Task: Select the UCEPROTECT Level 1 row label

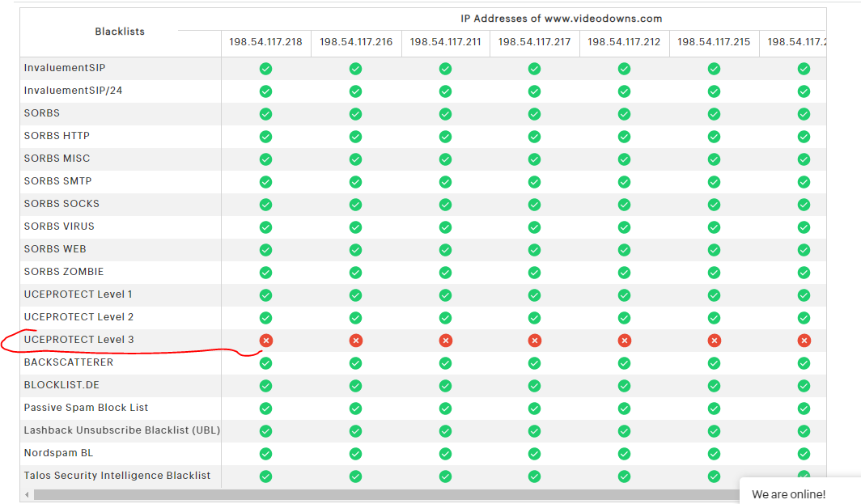Action: [78, 294]
